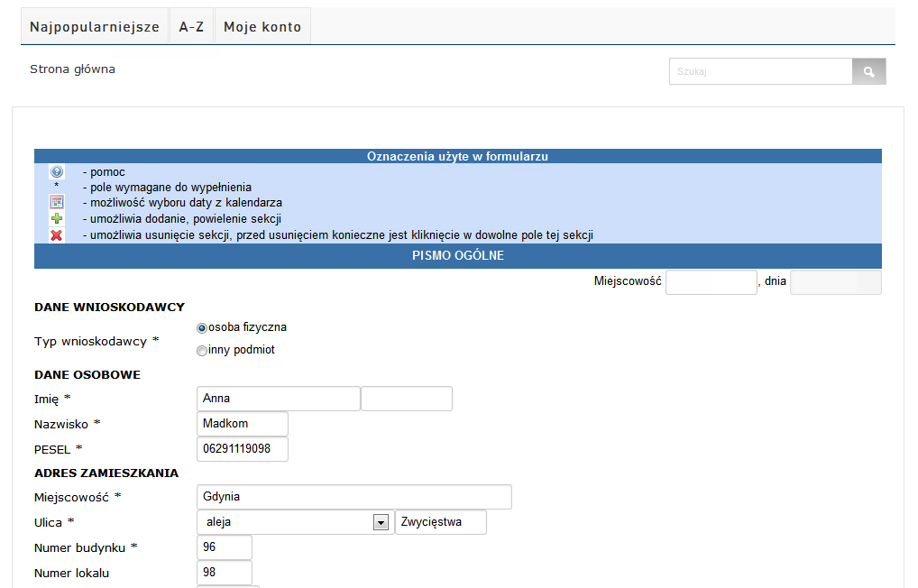918x588 pixels.
Task: Click the PESEL number field
Action: point(242,449)
